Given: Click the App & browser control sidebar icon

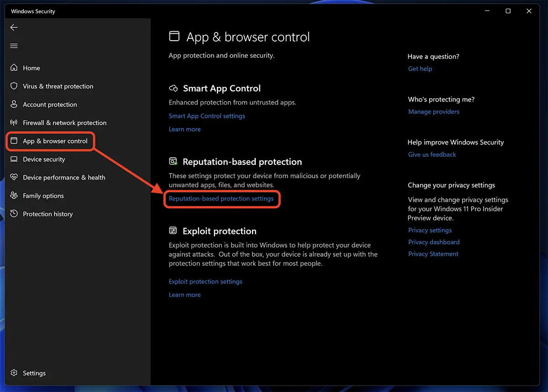Looking at the screenshot, I should pyautogui.click(x=14, y=141).
